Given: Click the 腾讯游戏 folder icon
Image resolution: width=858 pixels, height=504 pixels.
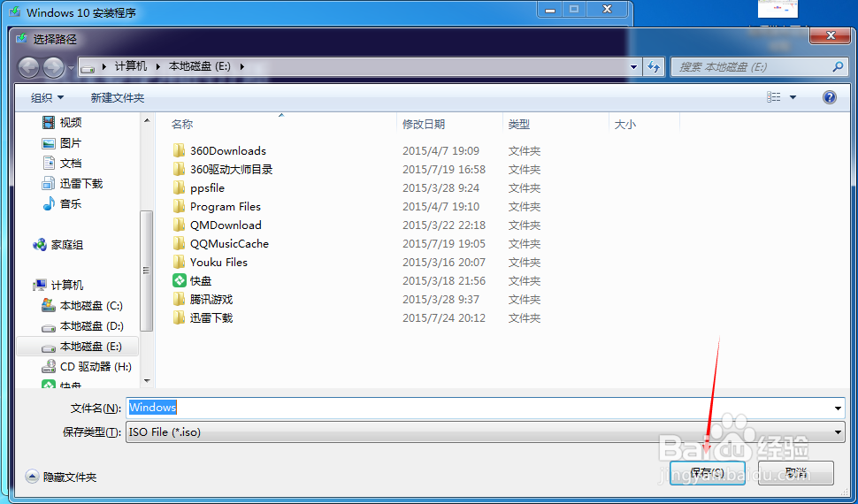Looking at the screenshot, I should (x=179, y=300).
